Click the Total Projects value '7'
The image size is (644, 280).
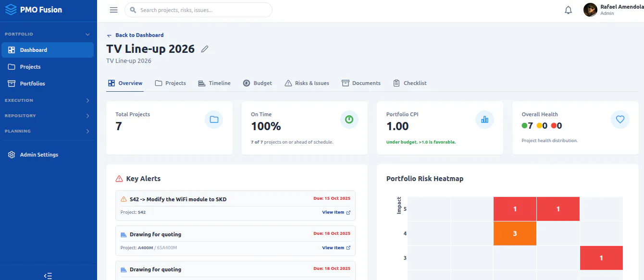[x=119, y=126]
